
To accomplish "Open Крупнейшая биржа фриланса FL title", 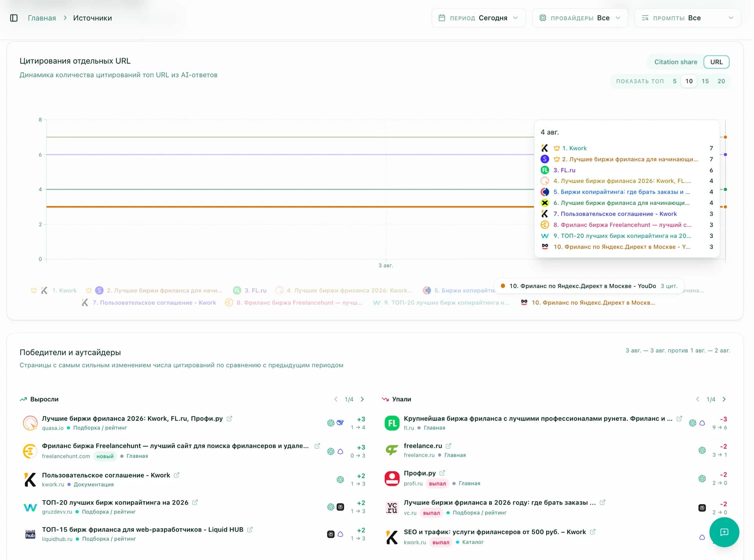I will point(538,419).
